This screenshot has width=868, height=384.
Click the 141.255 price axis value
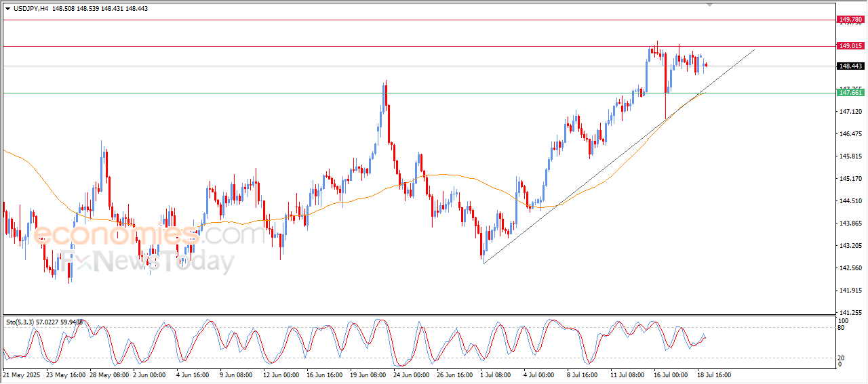pos(850,312)
